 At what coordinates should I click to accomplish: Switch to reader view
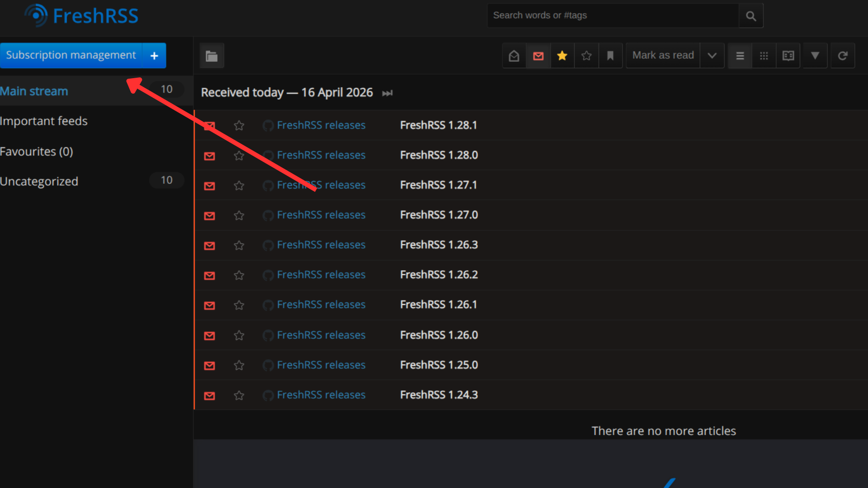click(x=788, y=56)
